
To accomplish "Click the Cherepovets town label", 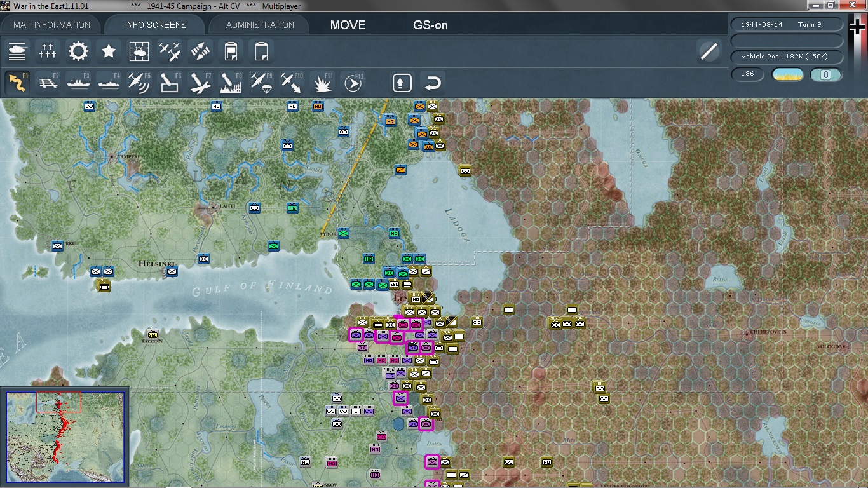I will click(x=768, y=332).
